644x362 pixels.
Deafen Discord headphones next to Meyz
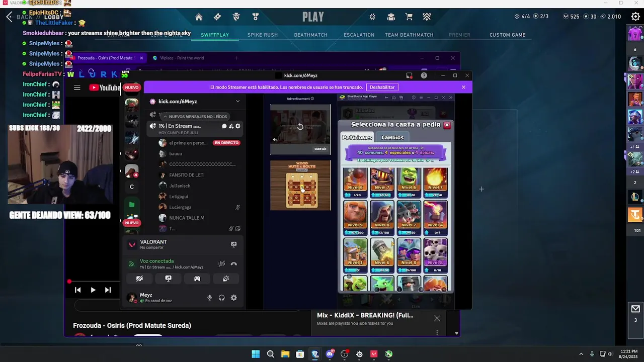pos(222,298)
